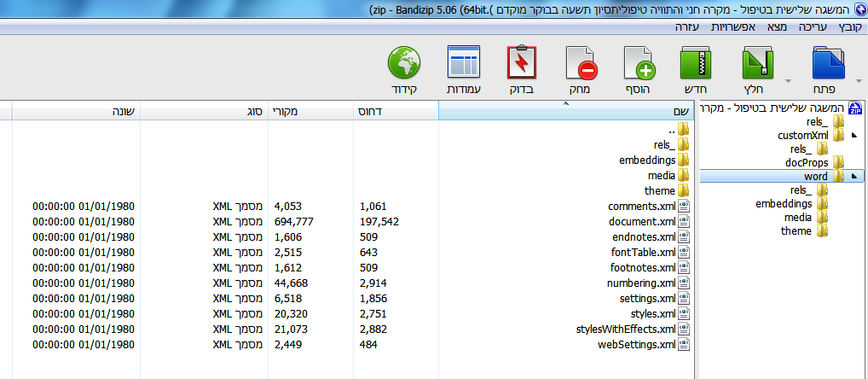
Task: Select customXml folder in the tree
Action: 810,135
